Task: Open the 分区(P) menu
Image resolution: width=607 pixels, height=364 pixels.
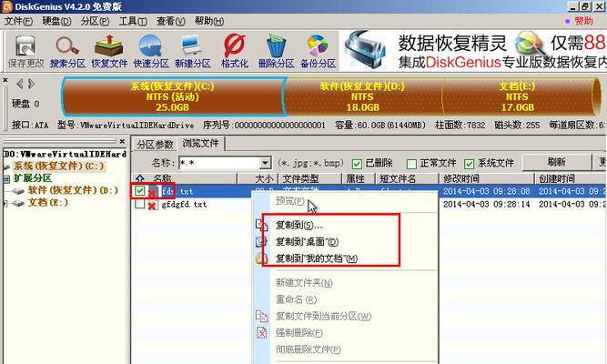Action: click(95, 21)
